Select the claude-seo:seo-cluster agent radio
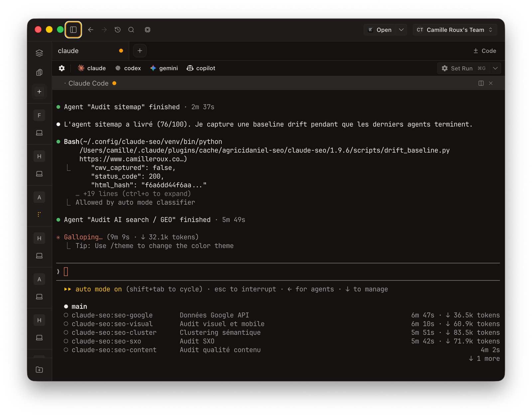 click(66, 332)
